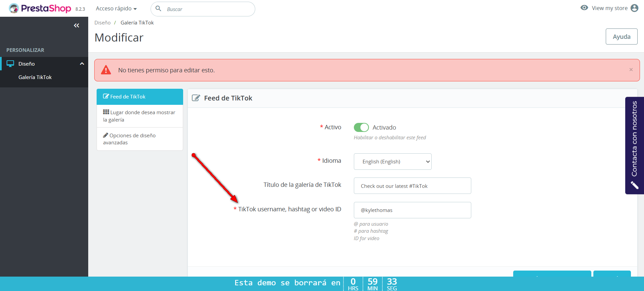Click the Idioma field label
This screenshot has height=291, width=644.
(x=331, y=161)
